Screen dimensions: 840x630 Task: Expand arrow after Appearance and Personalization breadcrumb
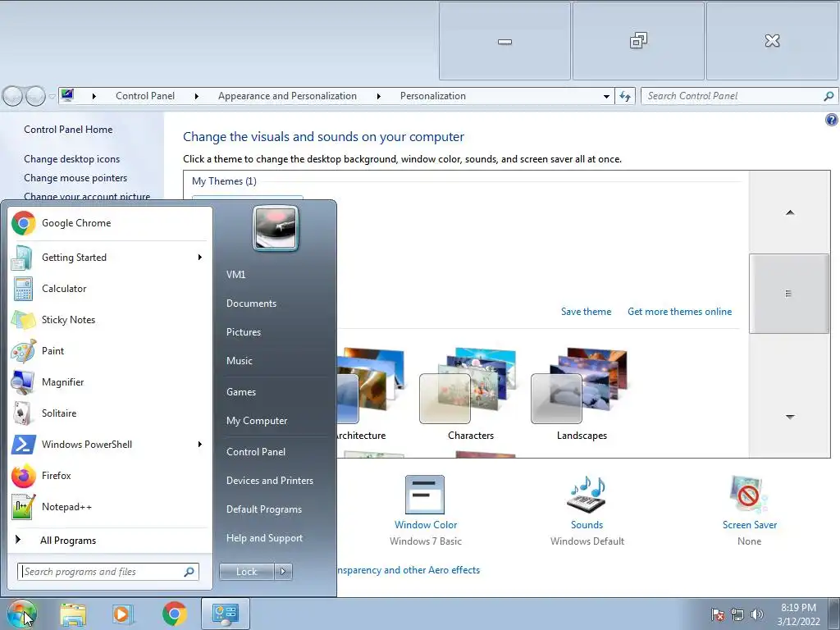[379, 97]
